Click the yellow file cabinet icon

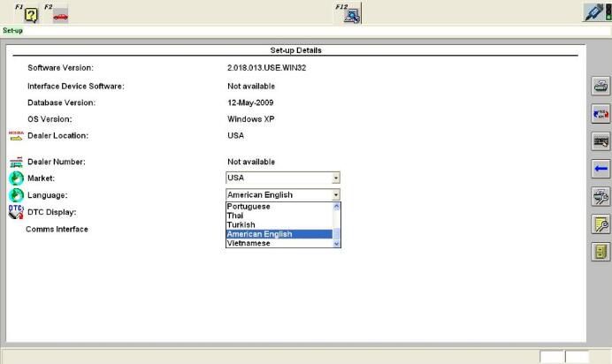[601, 252]
